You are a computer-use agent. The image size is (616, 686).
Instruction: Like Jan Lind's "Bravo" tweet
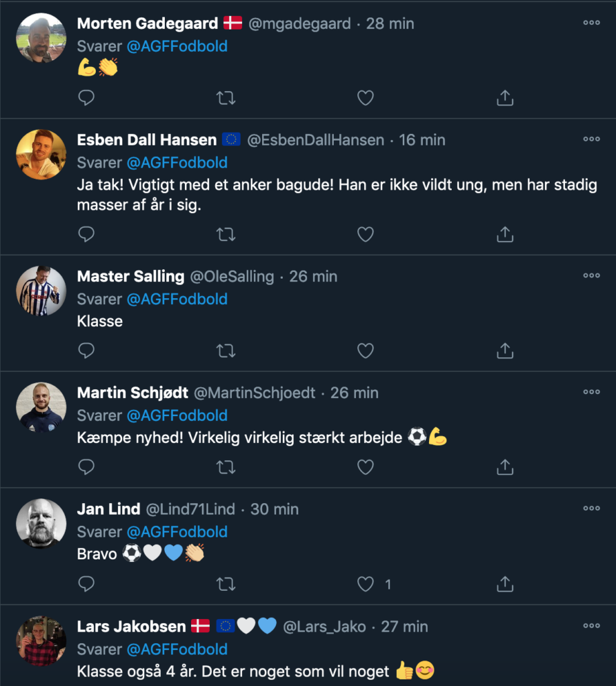[365, 584]
